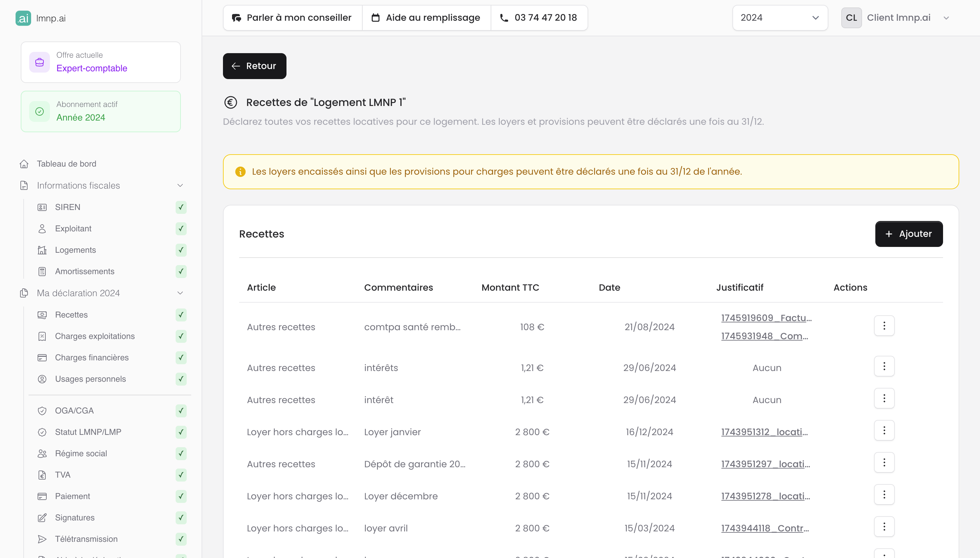980x558 pixels.
Task: Click the lmnp.ai logo icon
Action: point(23,18)
